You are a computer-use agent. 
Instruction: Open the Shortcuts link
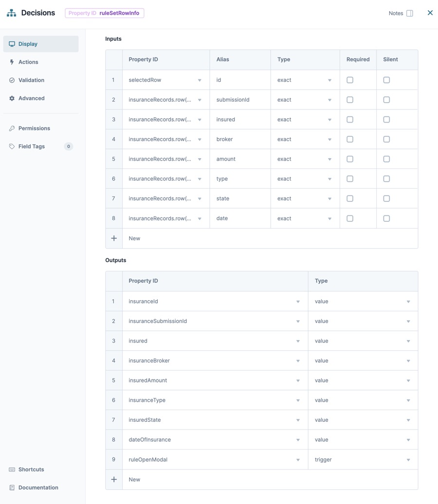point(41,469)
